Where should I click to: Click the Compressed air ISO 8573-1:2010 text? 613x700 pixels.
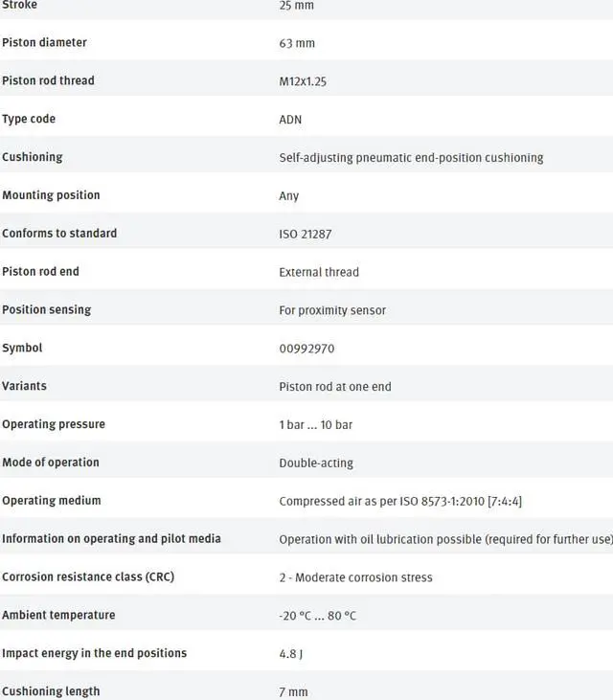(400, 501)
